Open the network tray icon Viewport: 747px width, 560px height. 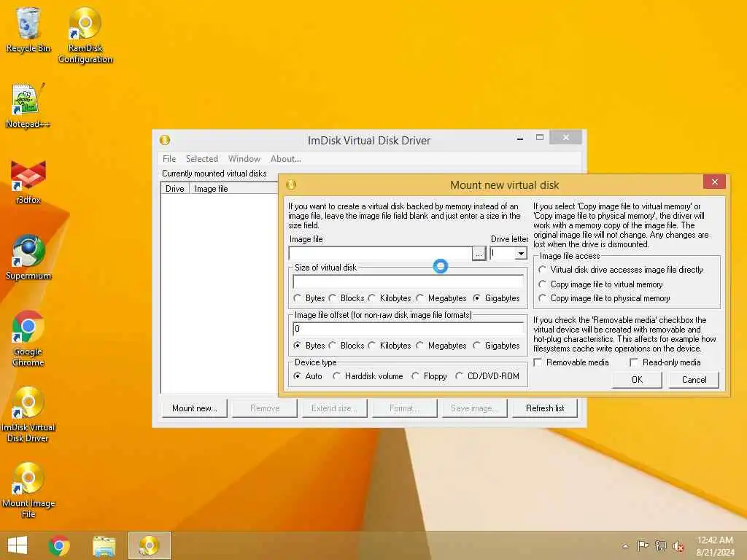pos(660,545)
